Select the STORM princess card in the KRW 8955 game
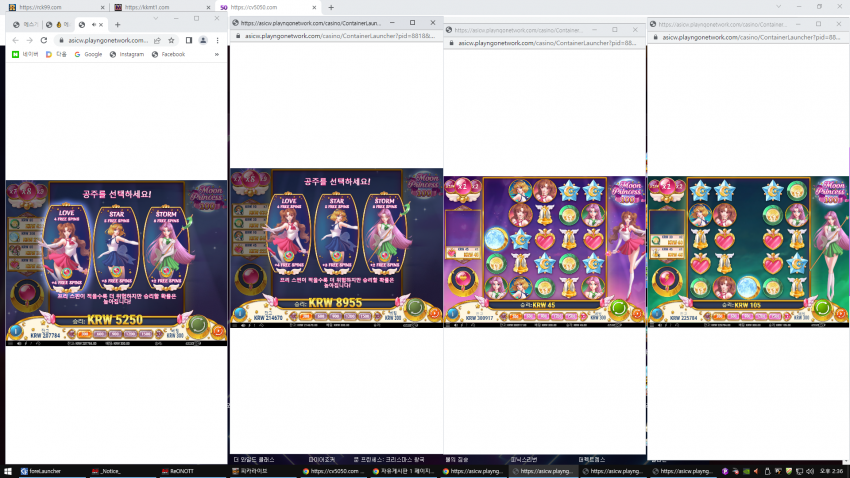850x478 pixels. coord(384,232)
